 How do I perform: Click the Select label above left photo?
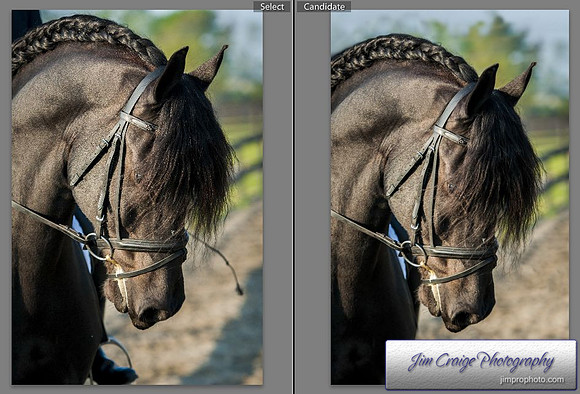point(272,7)
